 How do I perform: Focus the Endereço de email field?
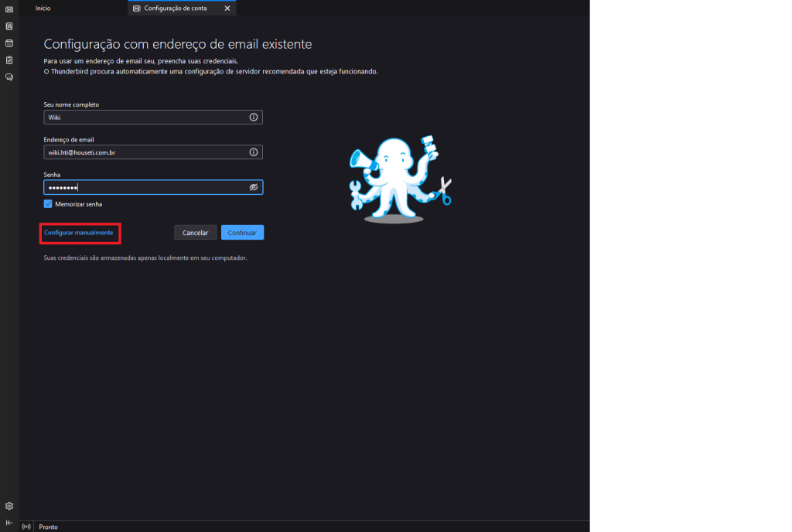coord(153,152)
